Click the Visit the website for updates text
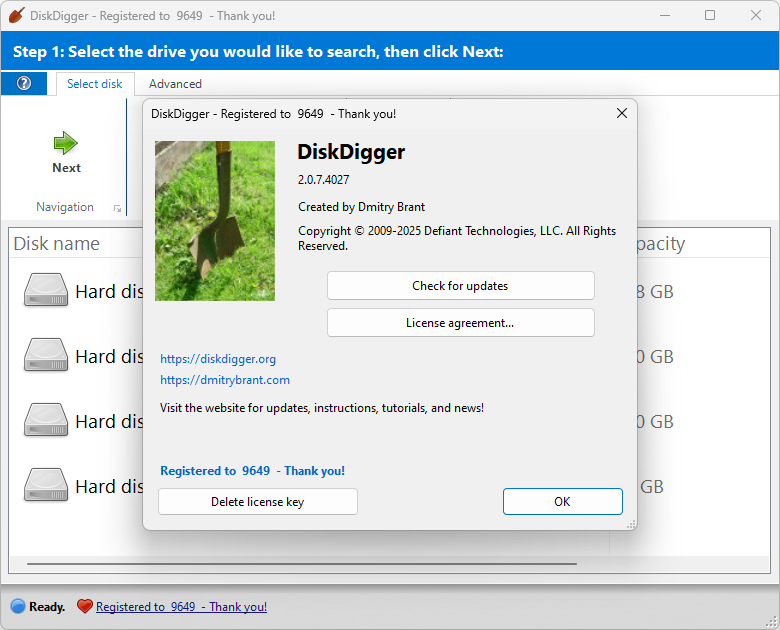 pos(322,408)
